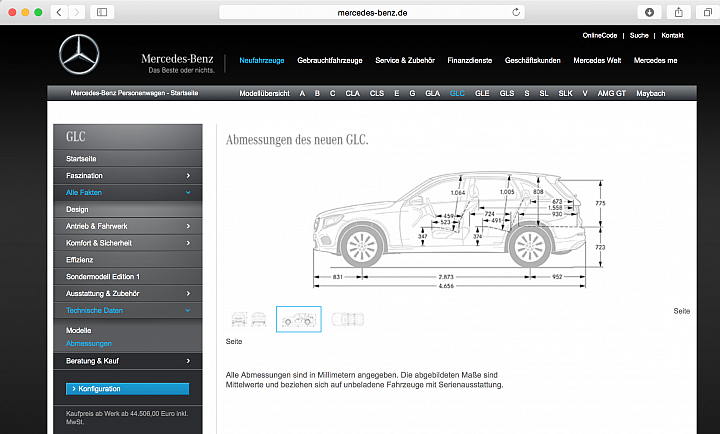Show the side view thumbnail
Screen dimensions: 720x434
tap(298, 319)
